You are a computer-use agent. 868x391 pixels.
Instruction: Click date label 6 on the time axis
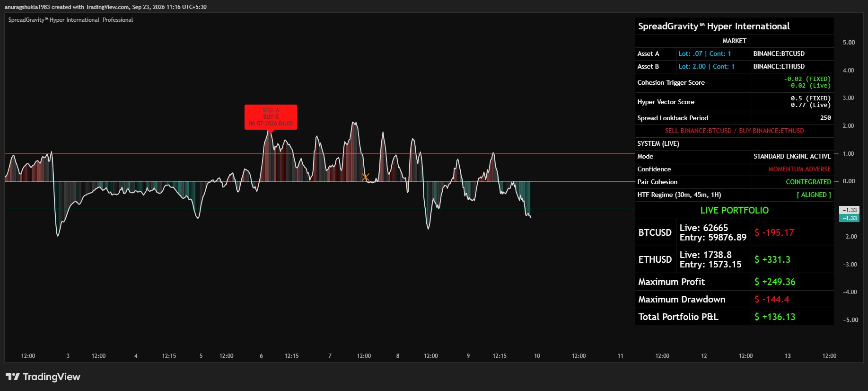pos(261,356)
